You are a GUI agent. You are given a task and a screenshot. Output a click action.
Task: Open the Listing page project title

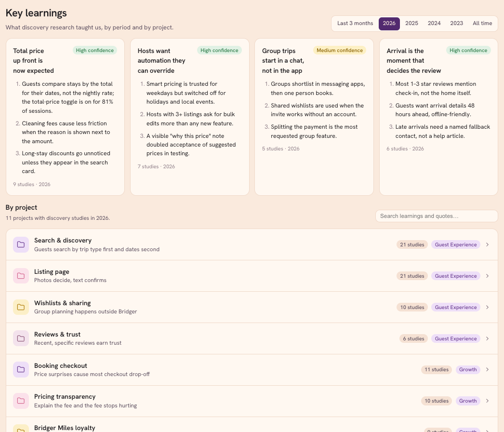pyautogui.click(x=52, y=272)
